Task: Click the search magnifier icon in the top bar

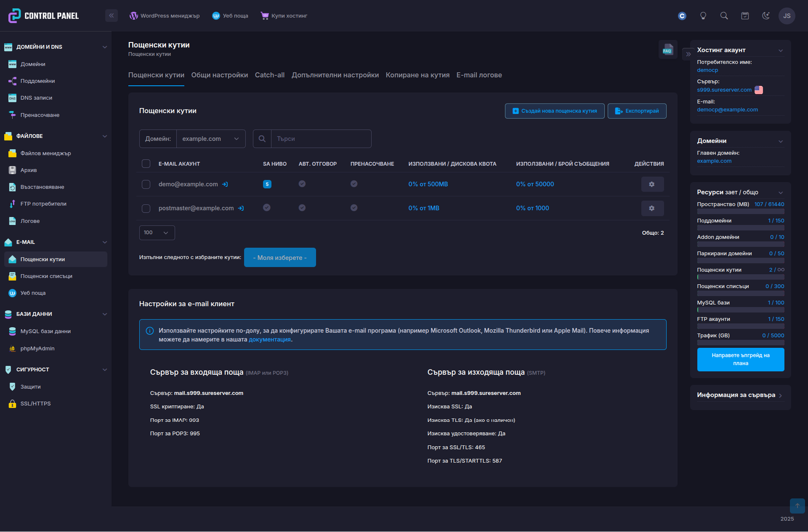Action: click(x=724, y=16)
